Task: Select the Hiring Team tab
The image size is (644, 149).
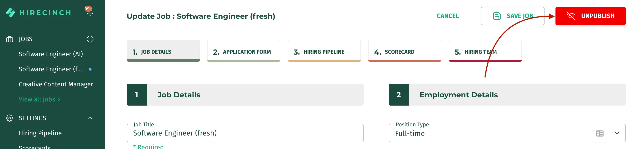Action: click(x=485, y=51)
